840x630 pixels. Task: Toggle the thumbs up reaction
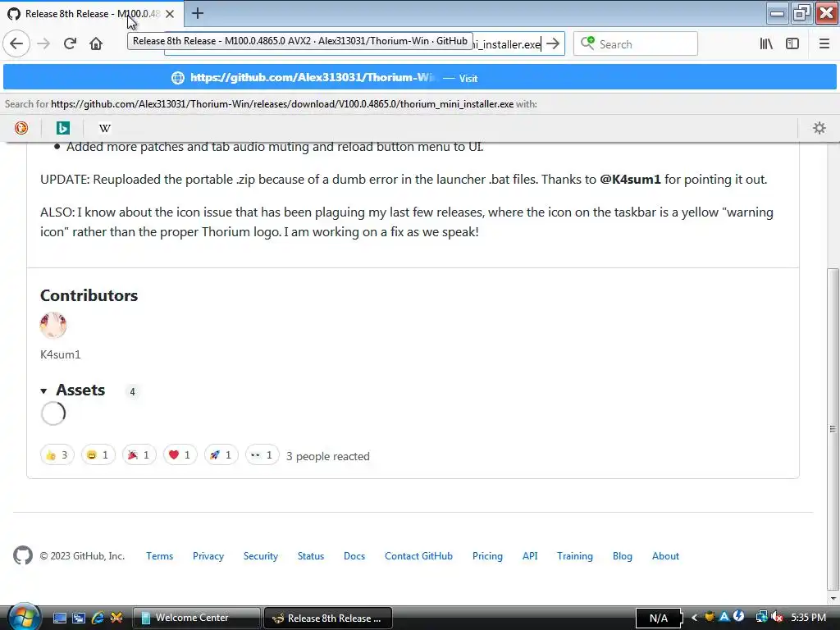(57, 454)
